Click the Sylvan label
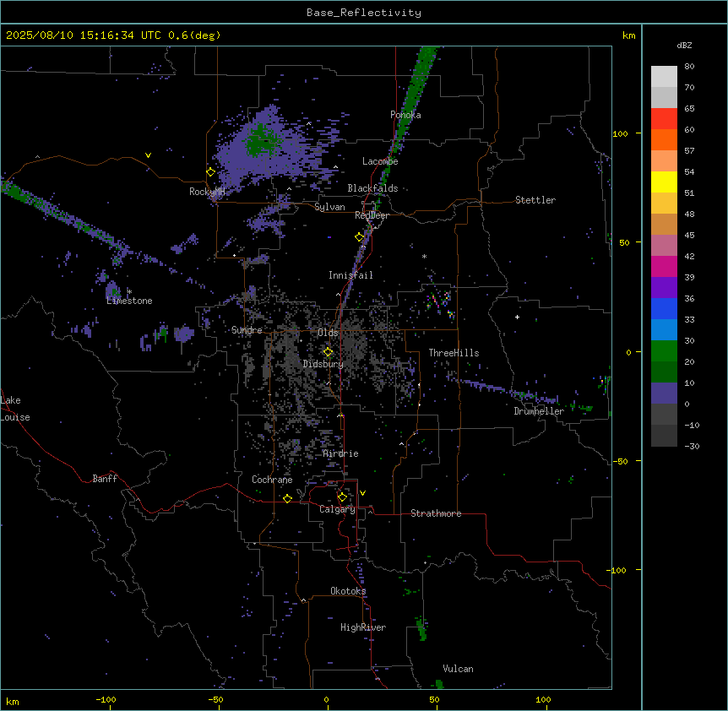Image resolution: width=728 pixels, height=711 pixels. tap(329, 207)
